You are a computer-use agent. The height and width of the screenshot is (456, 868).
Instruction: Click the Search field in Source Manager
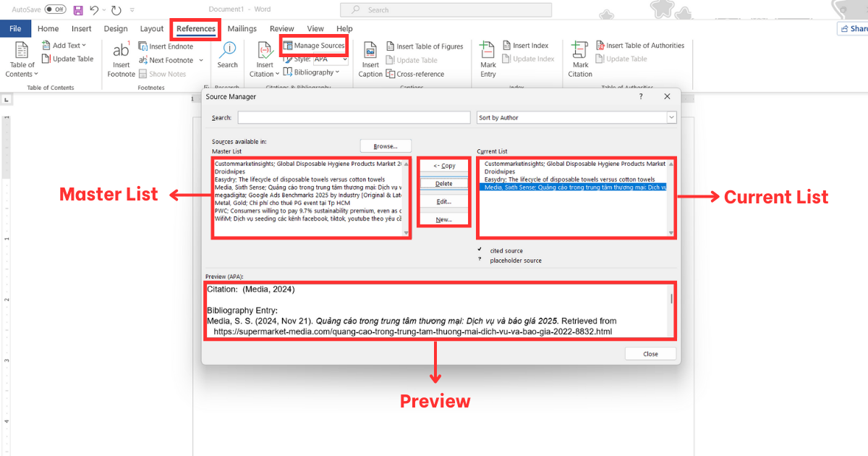354,117
